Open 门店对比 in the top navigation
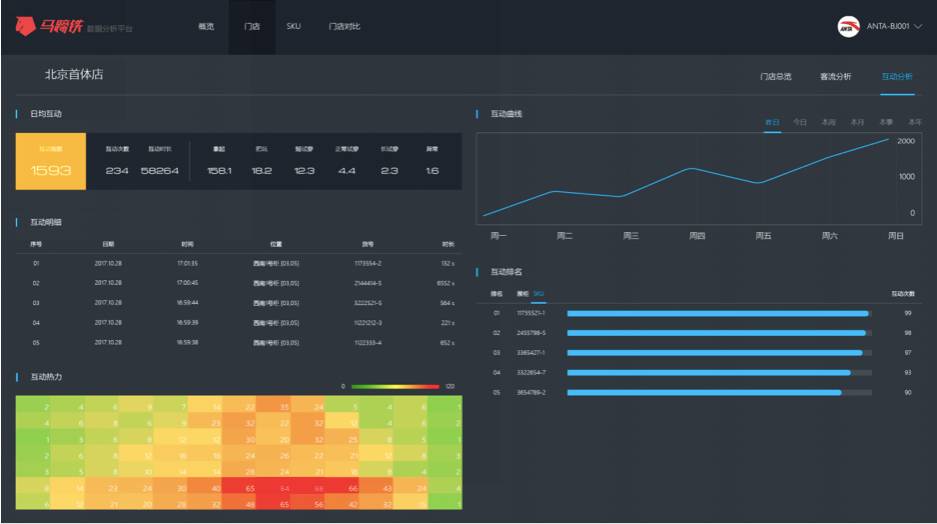 [344, 27]
